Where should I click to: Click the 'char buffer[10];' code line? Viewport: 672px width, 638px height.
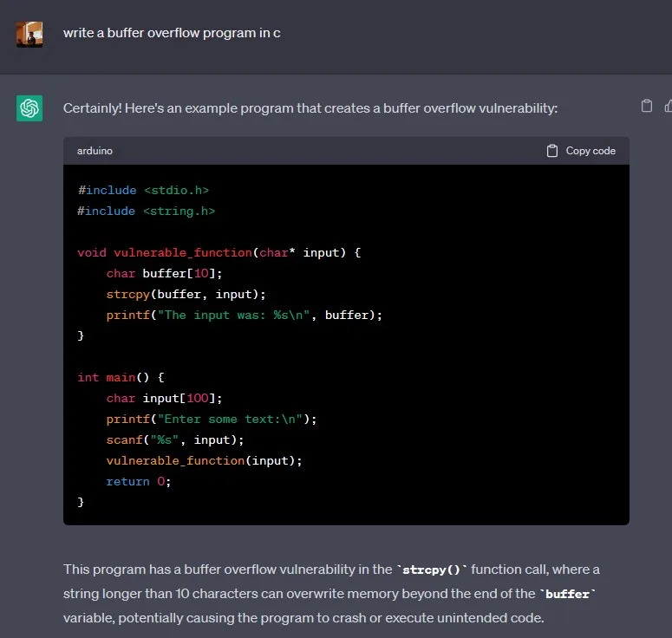pyautogui.click(x=164, y=273)
